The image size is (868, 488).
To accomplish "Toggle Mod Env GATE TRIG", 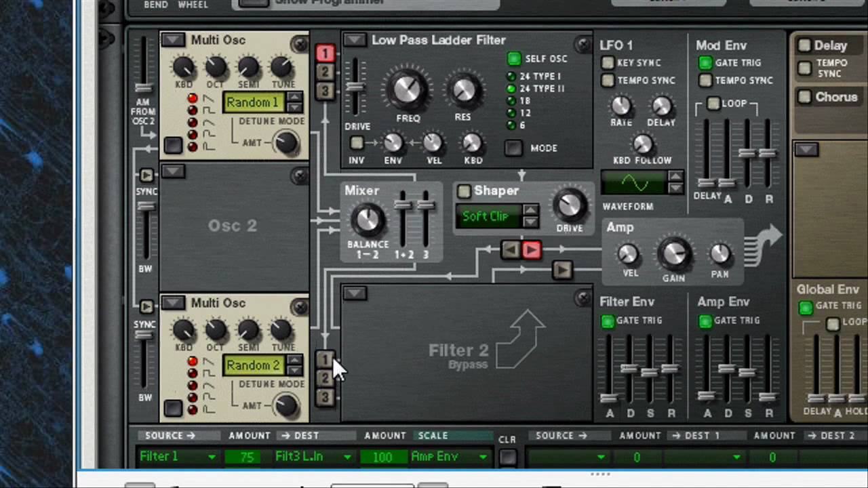I will [705, 63].
